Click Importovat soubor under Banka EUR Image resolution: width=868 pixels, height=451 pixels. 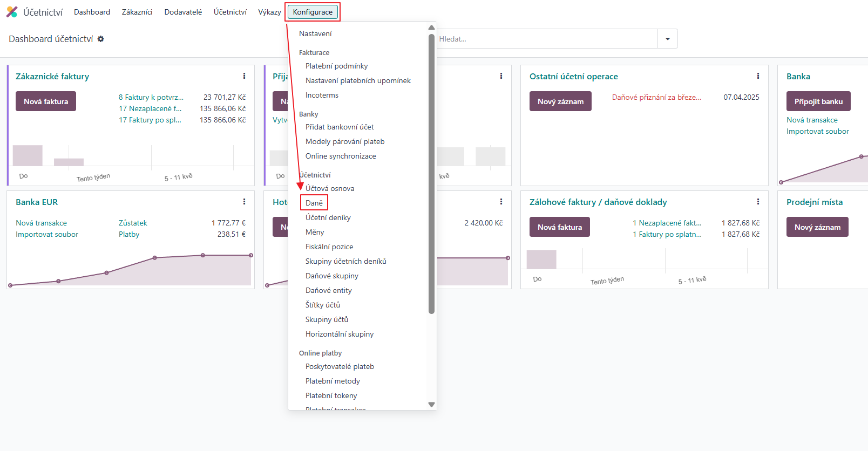[x=47, y=234]
